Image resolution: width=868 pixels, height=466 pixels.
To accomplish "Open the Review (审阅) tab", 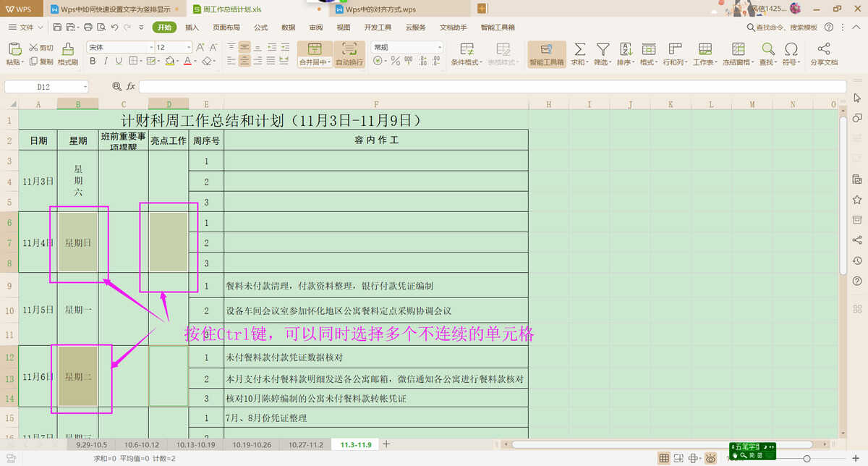I will pyautogui.click(x=316, y=27).
